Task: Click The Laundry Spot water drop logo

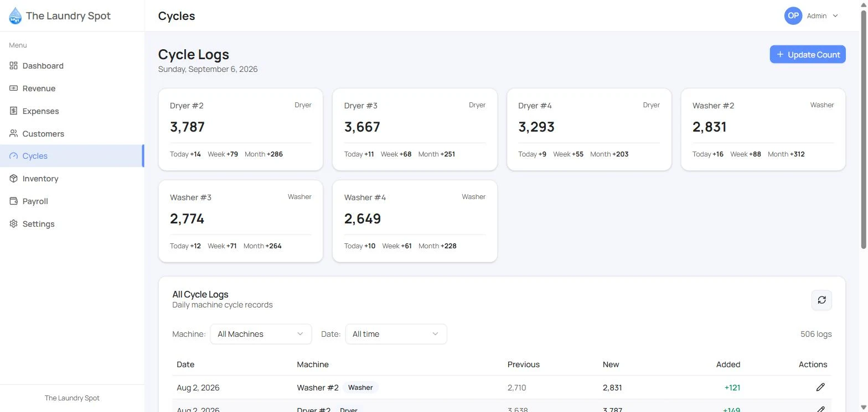Action: coord(15,15)
